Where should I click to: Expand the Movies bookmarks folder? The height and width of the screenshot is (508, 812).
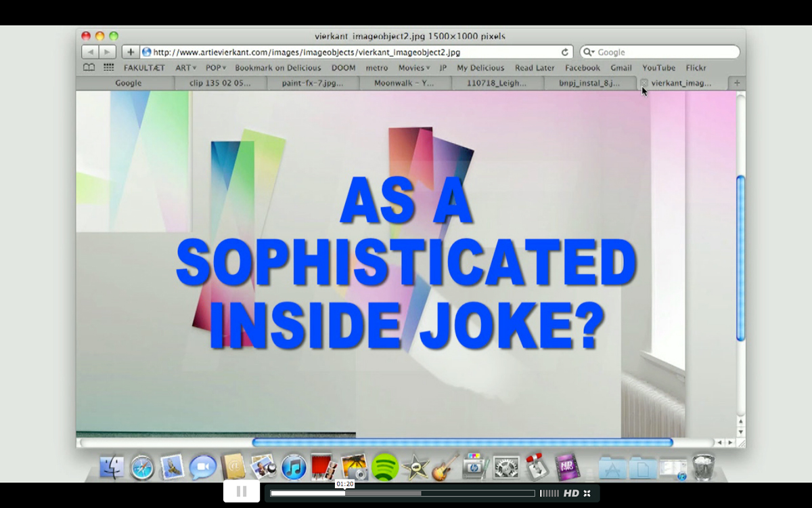click(414, 68)
